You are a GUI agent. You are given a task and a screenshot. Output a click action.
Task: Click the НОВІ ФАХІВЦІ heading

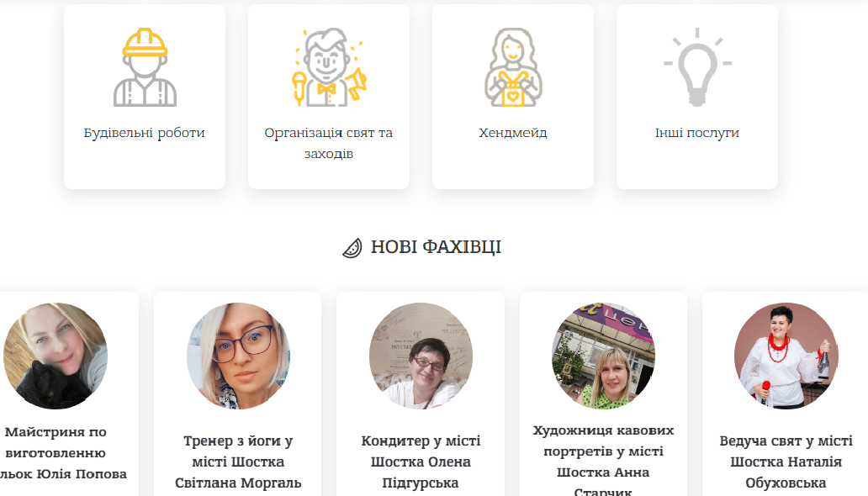pyautogui.click(x=436, y=247)
